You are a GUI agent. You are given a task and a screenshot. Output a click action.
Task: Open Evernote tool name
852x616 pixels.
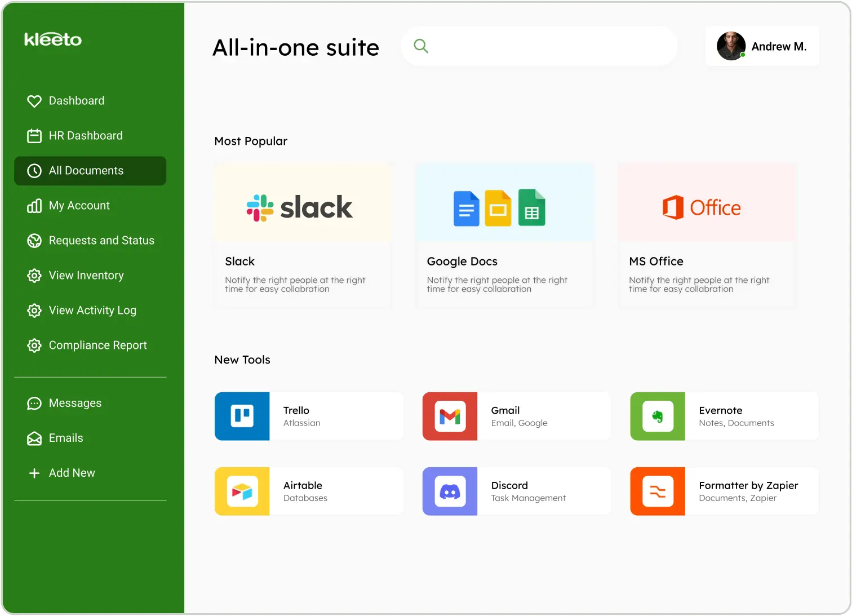coord(721,410)
